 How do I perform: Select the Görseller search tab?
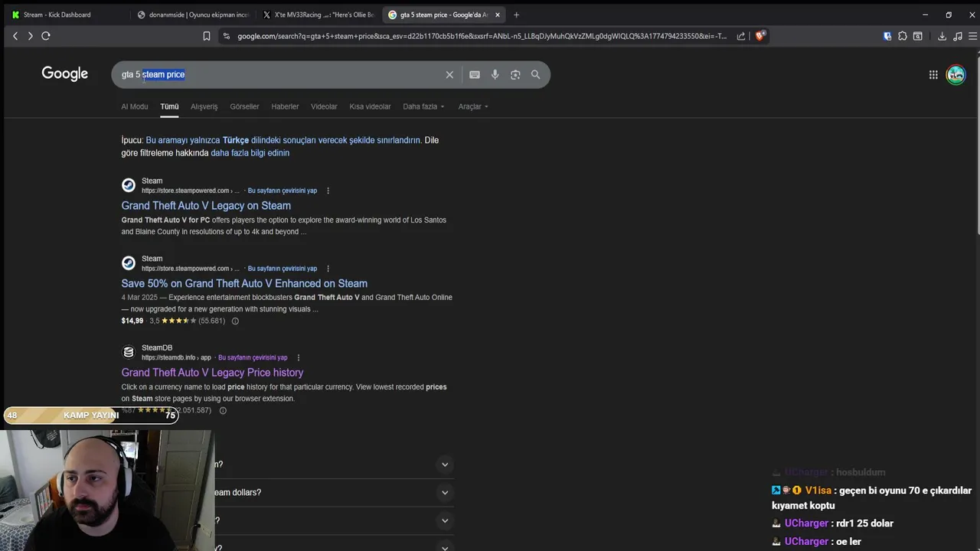[244, 106]
